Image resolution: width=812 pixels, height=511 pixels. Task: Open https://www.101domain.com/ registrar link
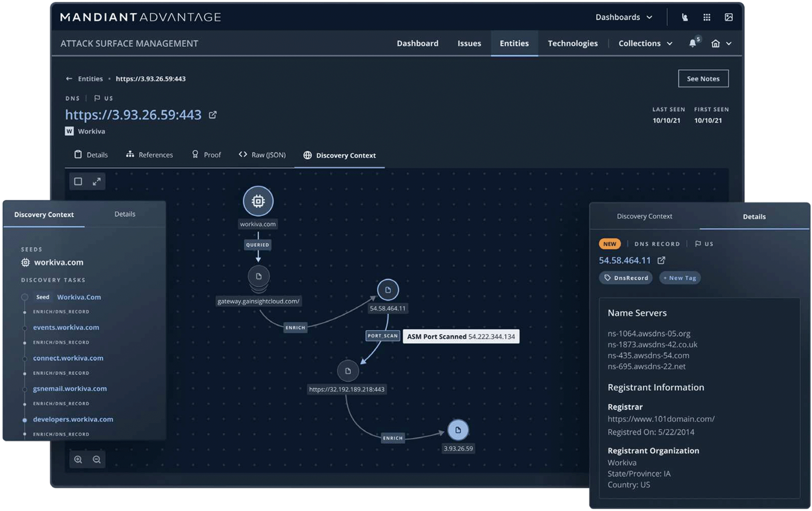click(x=661, y=419)
